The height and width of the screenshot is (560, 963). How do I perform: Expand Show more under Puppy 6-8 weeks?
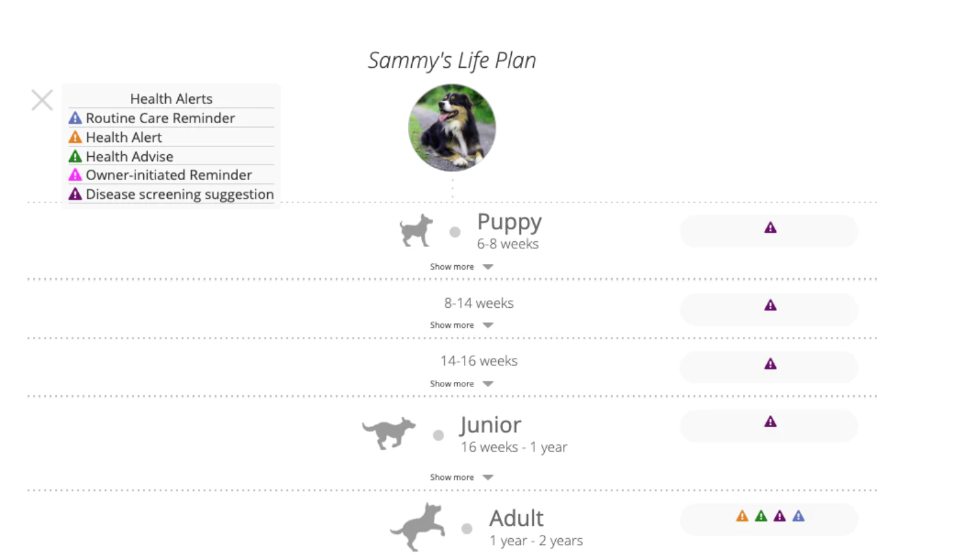pos(461,266)
